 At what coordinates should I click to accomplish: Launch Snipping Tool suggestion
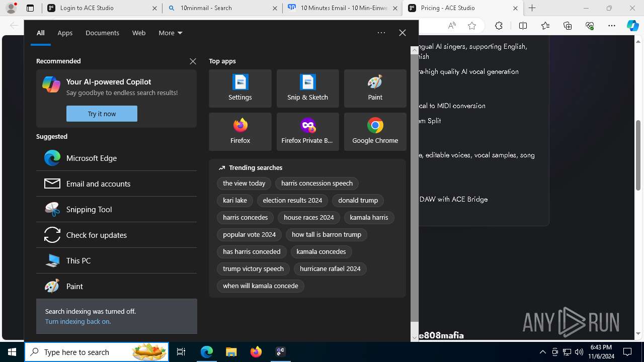pyautogui.click(x=116, y=209)
